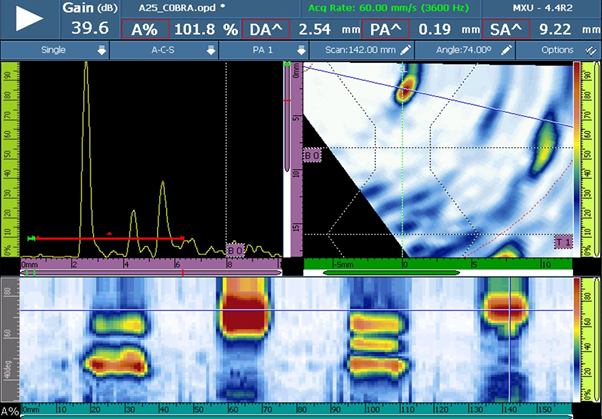
Task: Click the pencil icon beside Angle 74.00°
Action: coord(506,49)
